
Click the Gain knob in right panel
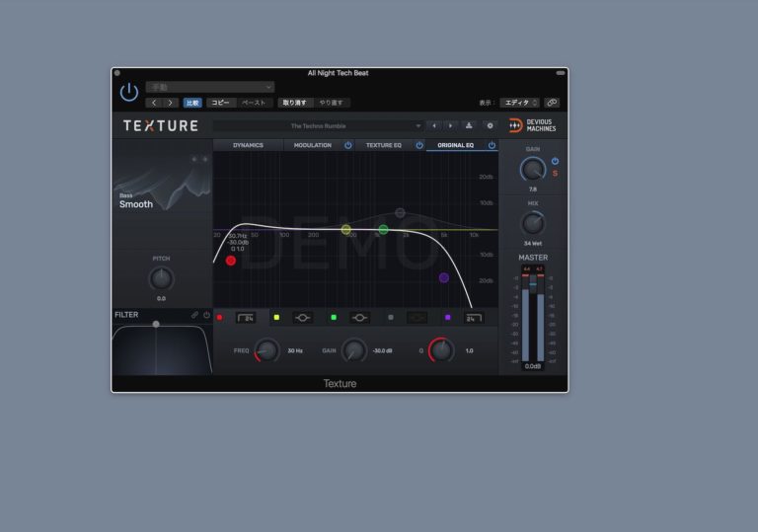[533, 170]
